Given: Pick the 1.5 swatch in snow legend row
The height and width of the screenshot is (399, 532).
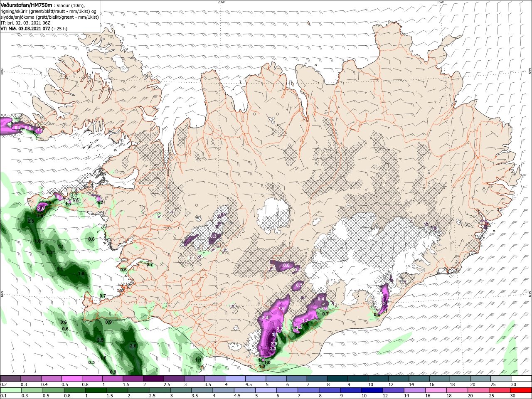Looking at the screenshot, I should coord(133,379).
